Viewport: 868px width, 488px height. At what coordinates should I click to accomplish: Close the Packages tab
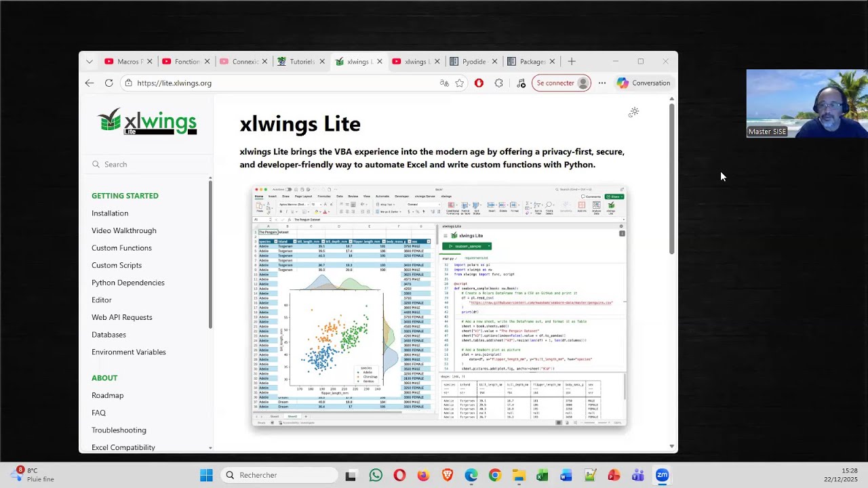(x=552, y=62)
